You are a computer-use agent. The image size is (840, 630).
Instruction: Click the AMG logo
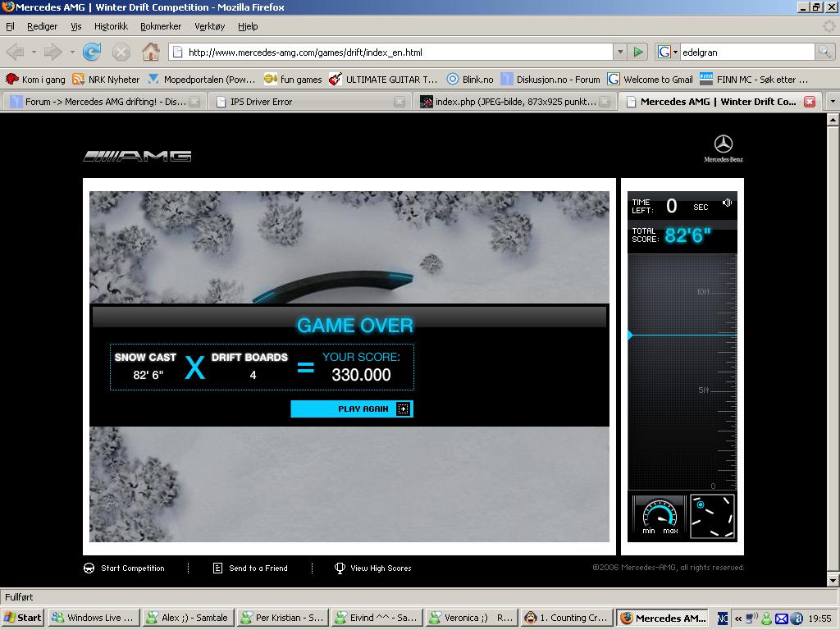[137, 156]
